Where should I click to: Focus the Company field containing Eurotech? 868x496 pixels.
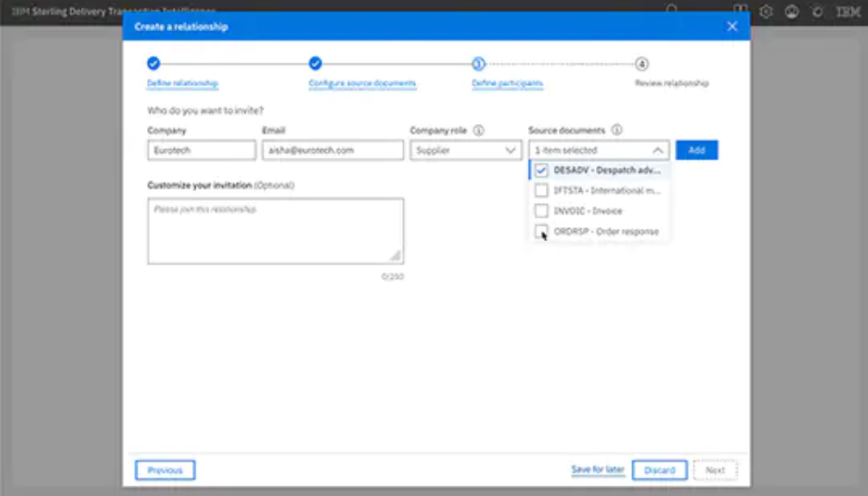(201, 150)
